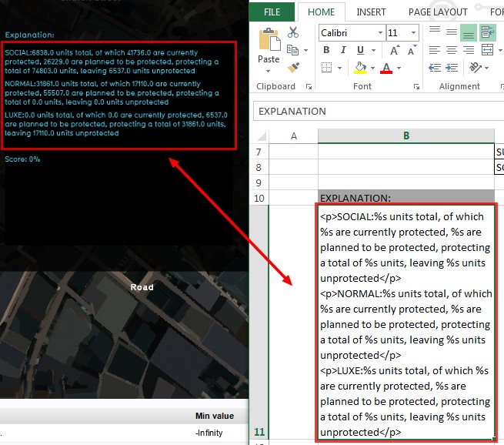This screenshot has width=504, height=445.
Task: Toggle Bottom Align
Action: [469, 32]
